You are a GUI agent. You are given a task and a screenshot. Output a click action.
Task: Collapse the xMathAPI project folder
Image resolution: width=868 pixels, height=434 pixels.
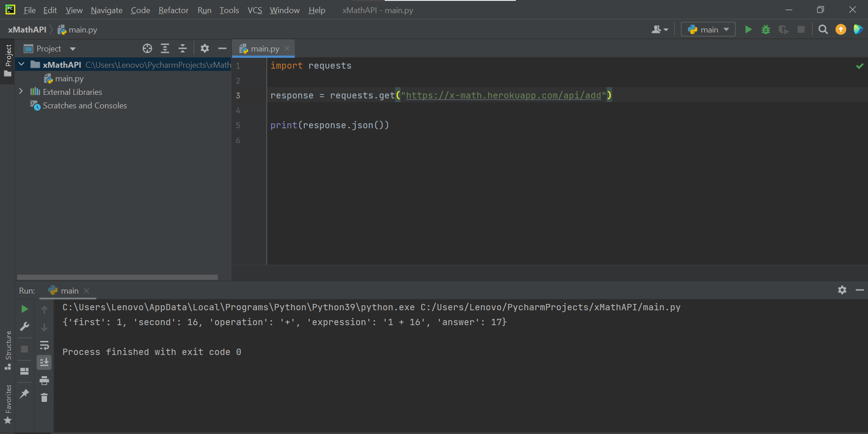tap(21, 64)
